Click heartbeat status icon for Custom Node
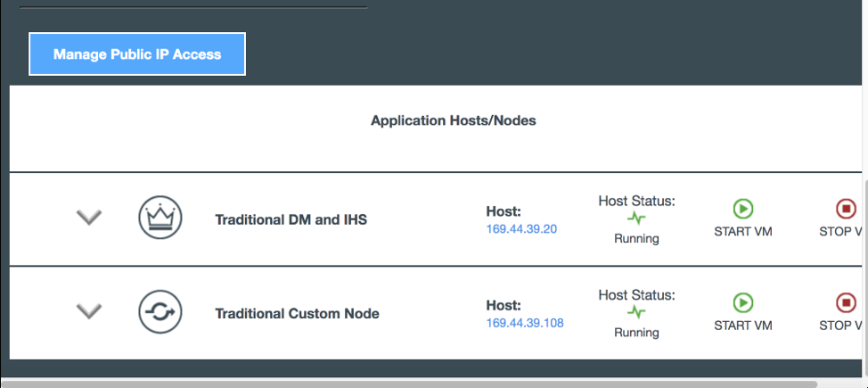868x388 pixels. coord(636,311)
